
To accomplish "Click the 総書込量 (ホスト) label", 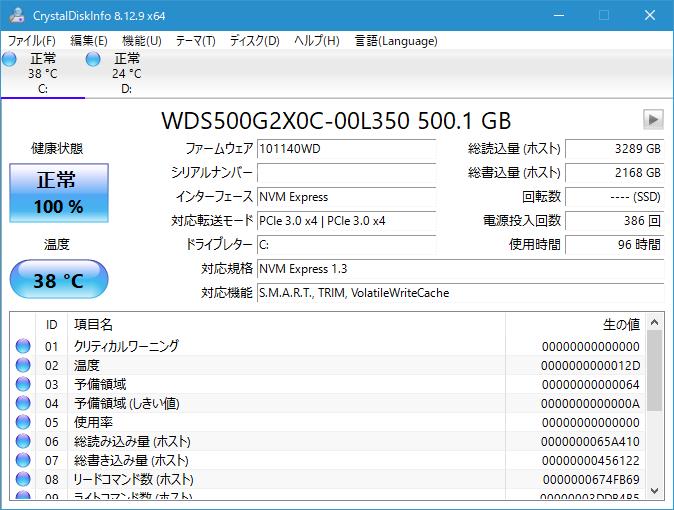I will coord(514,173).
